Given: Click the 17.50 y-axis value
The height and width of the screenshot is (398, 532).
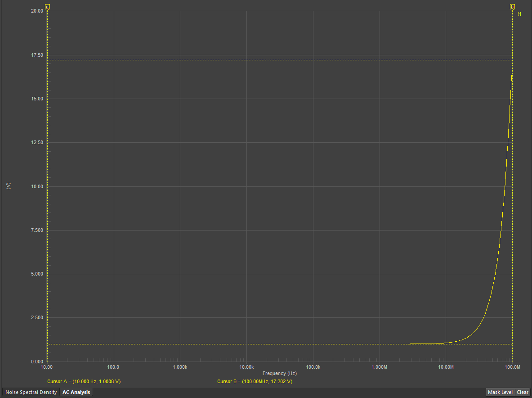Looking at the screenshot, I should tap(37, 55).
